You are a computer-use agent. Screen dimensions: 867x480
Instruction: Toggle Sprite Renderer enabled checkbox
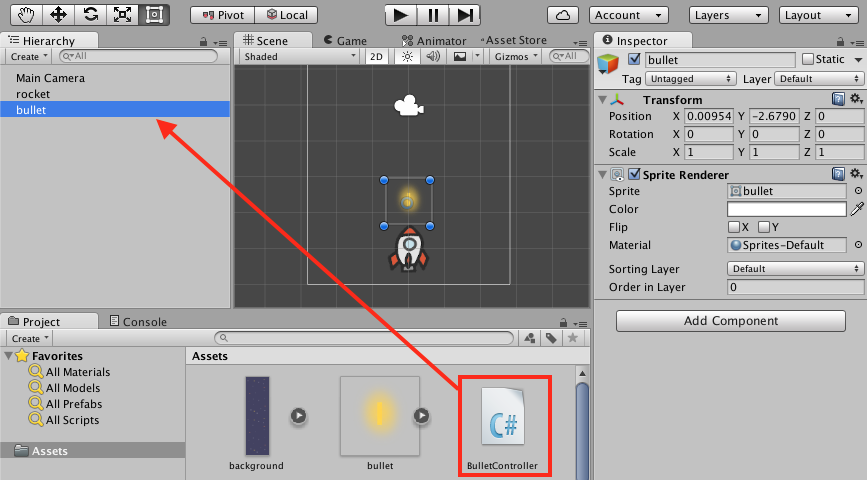tap(634, 174)
